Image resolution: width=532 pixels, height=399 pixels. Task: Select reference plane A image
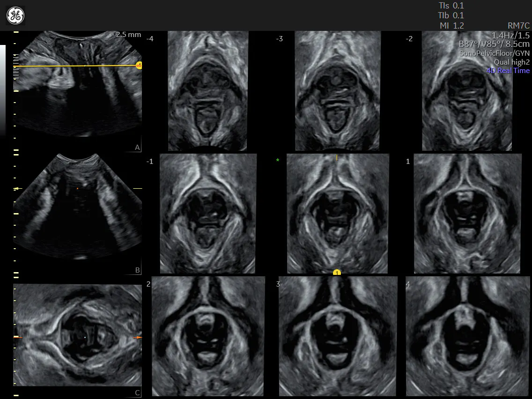pos(77,84)
